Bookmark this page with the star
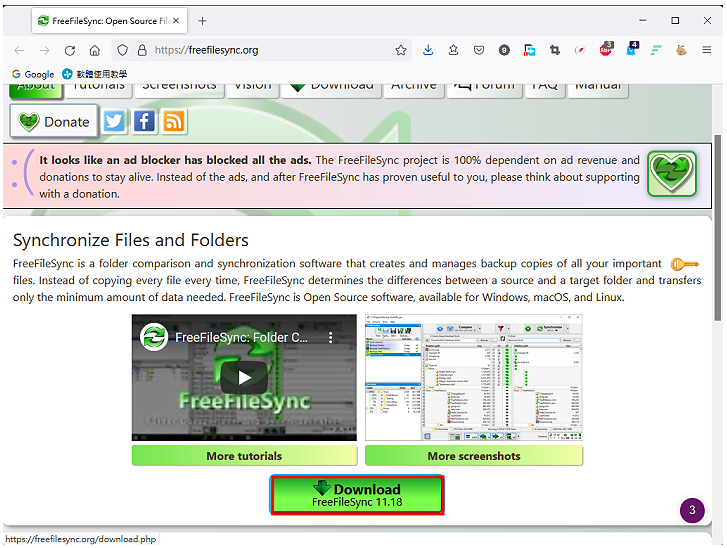 (x=401, y=50)
